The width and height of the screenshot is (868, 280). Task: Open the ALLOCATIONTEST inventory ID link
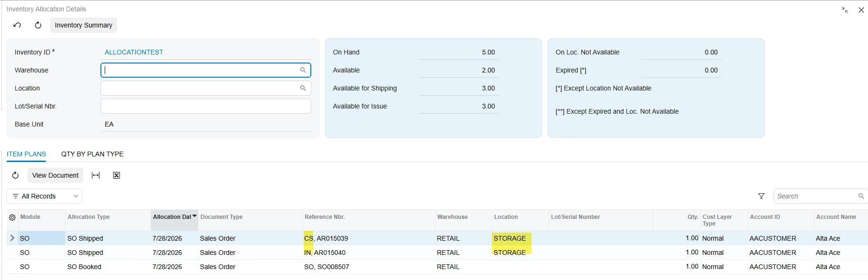134,52
